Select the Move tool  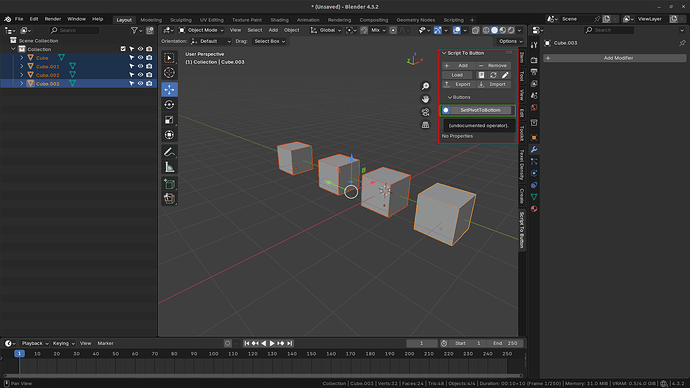[169, 90]
